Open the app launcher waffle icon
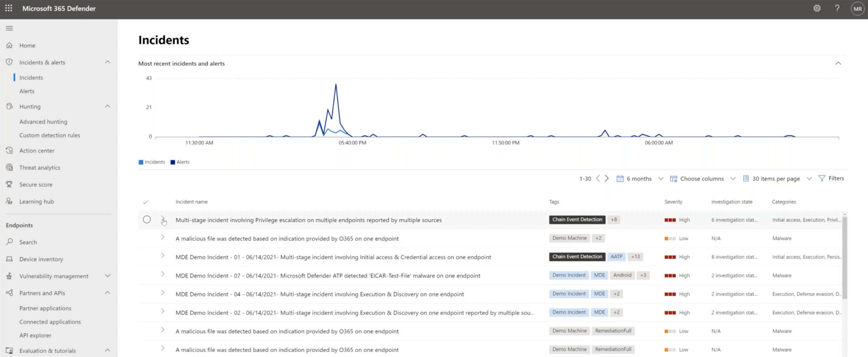868x357 pixels. pos(9,8)
